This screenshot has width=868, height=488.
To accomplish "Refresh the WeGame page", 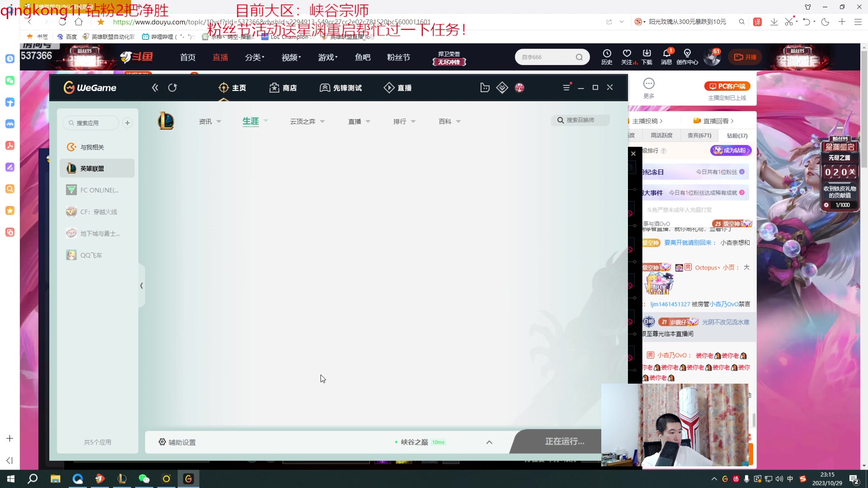I will point(172,88).
